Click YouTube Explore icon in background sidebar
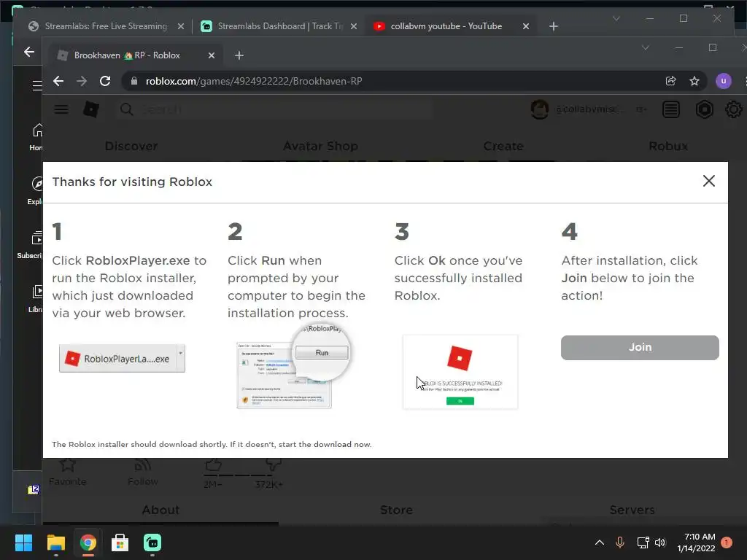The width and height of the screenshot is (747, 560). pos(37,184)
